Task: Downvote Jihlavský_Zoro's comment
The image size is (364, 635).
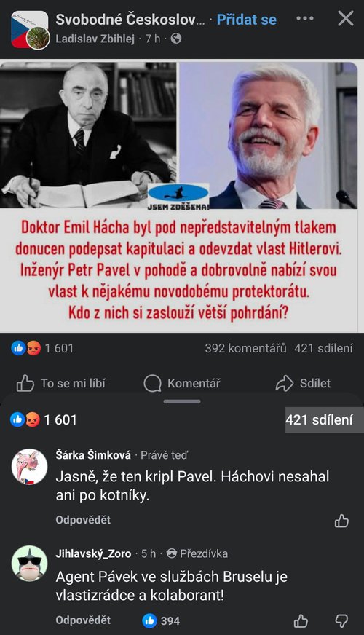Action: tap(341, 620)
